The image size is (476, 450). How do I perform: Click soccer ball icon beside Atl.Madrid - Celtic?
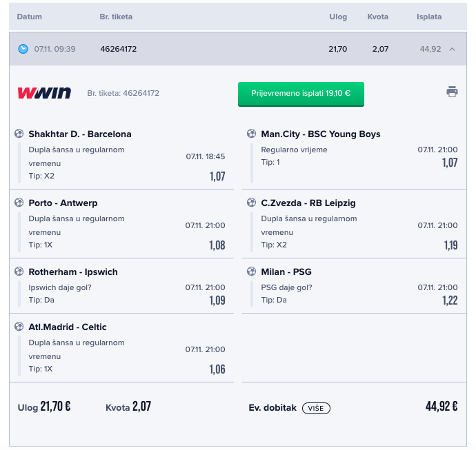point(19,327)
